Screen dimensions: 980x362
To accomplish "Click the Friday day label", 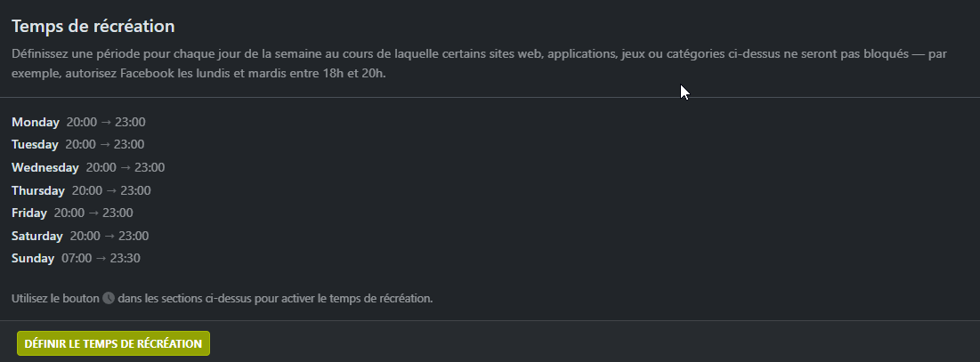I will [x=29, y=213].
